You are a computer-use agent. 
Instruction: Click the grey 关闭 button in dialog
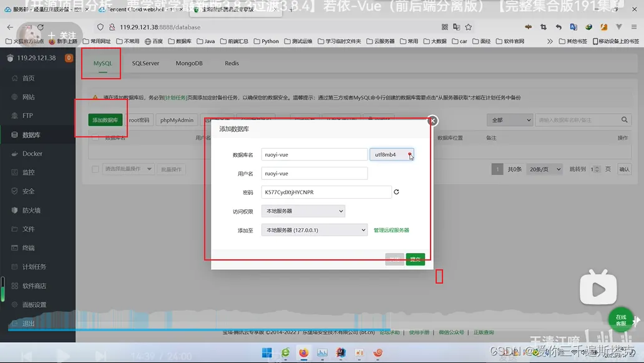[394, 259]
